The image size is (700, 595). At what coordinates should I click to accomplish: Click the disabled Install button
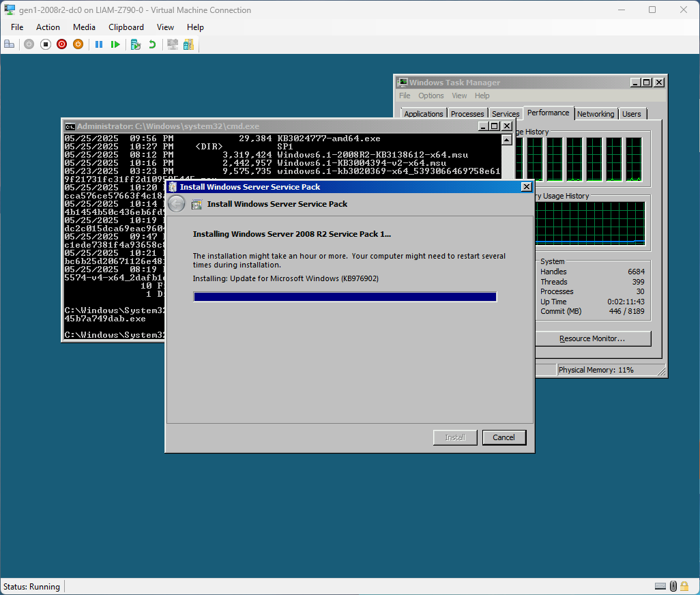tap(455, 437)
